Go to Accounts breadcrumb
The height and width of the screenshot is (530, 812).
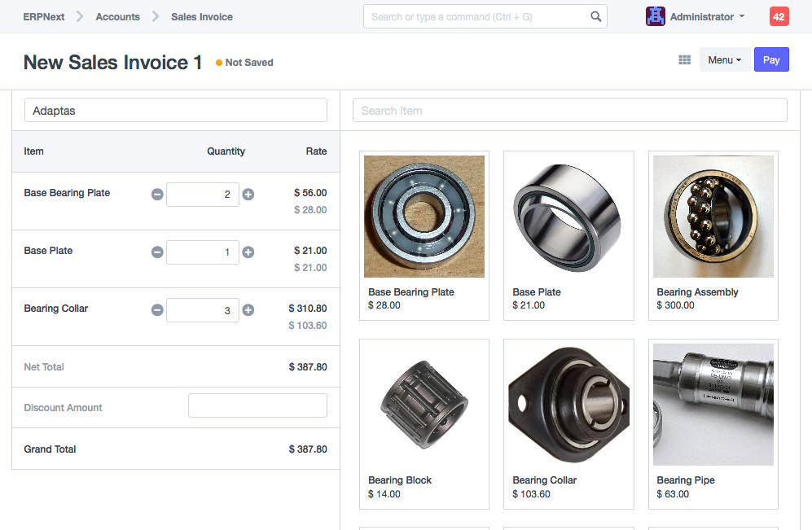[x=117, y=16]
